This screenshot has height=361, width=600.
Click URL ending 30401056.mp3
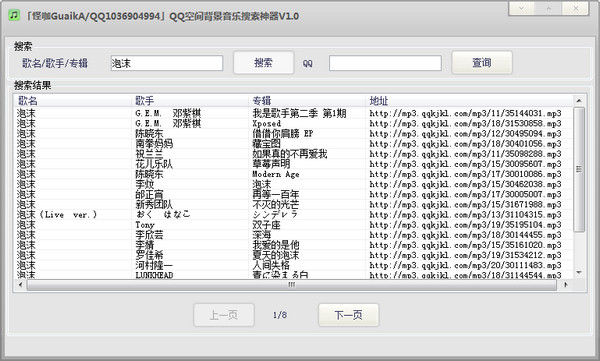[x=465, y=144]
